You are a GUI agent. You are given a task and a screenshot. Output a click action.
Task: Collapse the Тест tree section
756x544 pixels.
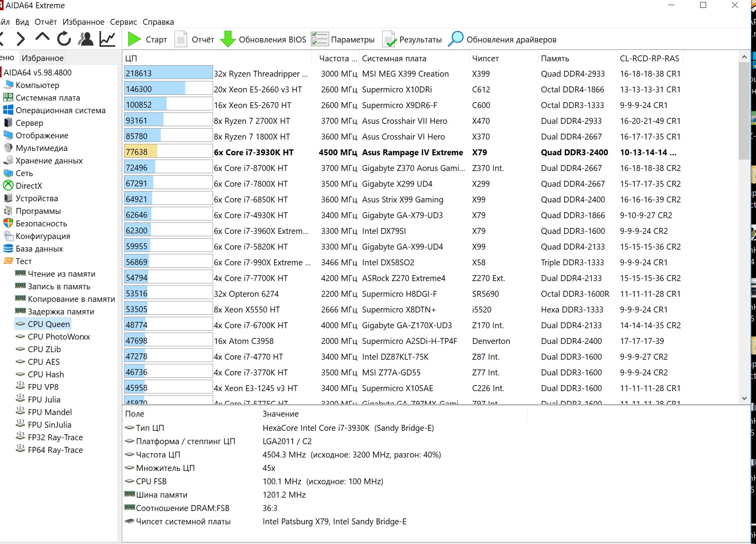coord(24,261)
